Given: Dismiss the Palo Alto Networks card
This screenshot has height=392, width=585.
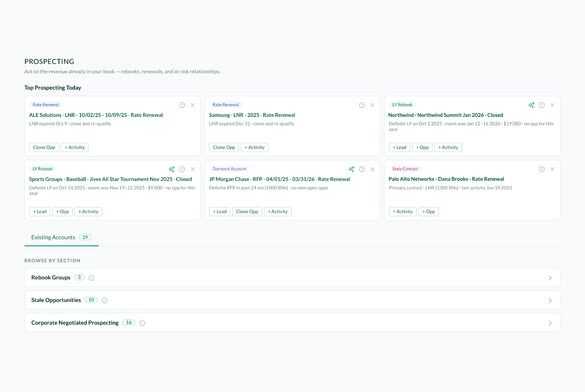Looking at the screenshot, I should coord(552,169).
